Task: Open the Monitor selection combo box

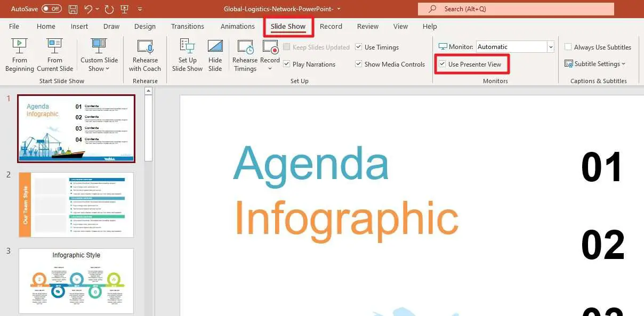Action: (x=515, y=47)
